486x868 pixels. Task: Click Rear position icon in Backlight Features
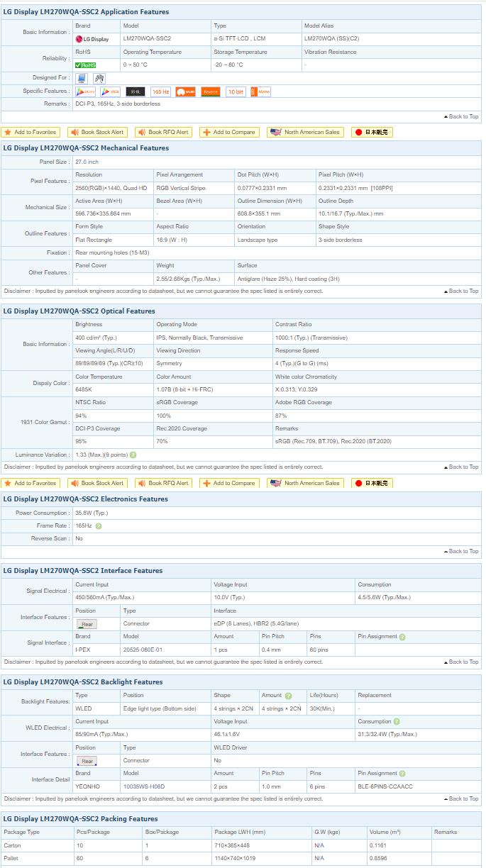(87, 761)
